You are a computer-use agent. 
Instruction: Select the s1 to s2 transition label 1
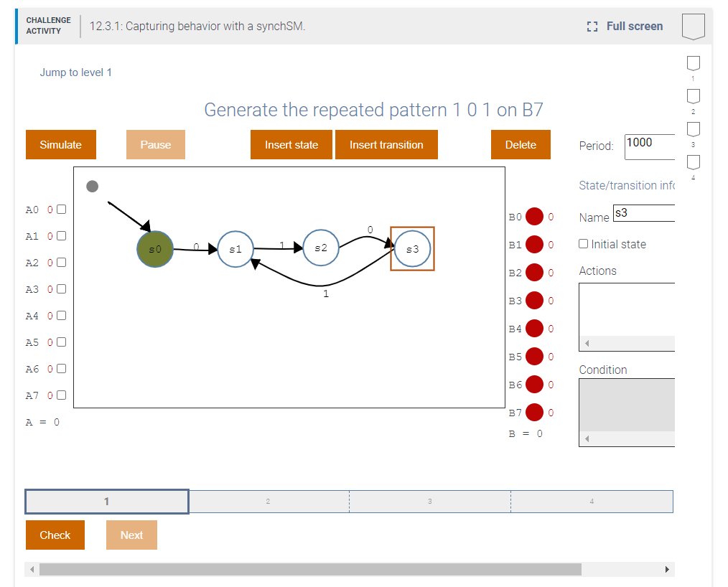(x=282, y=245)
